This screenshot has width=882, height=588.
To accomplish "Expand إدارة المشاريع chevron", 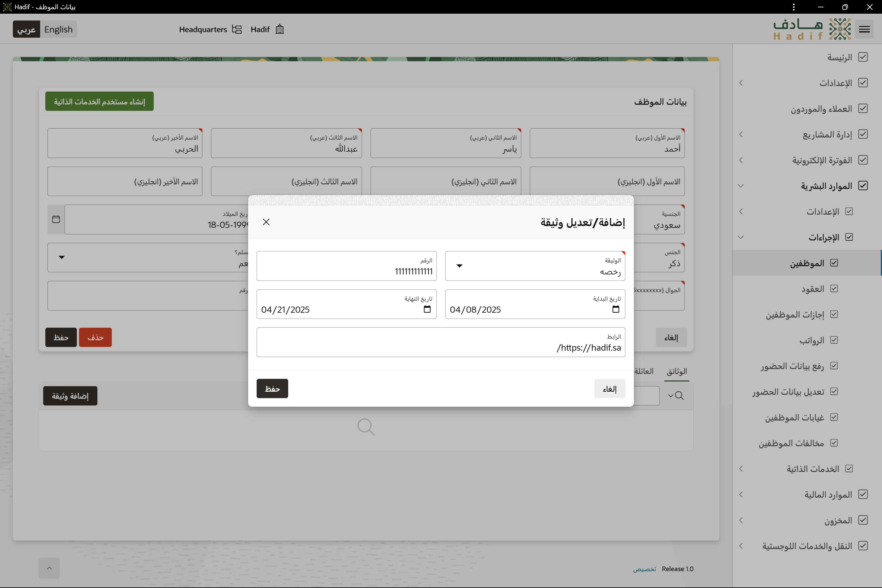I will [741, 134].
